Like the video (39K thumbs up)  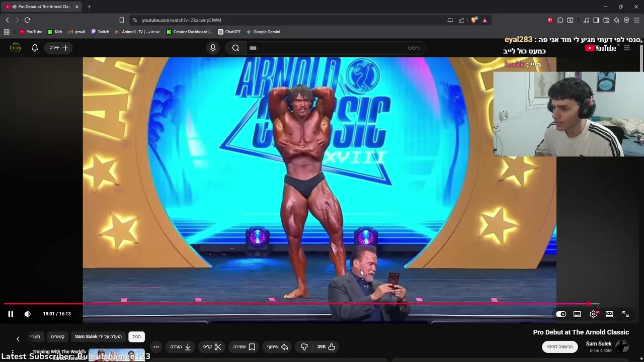coord(326,346)
